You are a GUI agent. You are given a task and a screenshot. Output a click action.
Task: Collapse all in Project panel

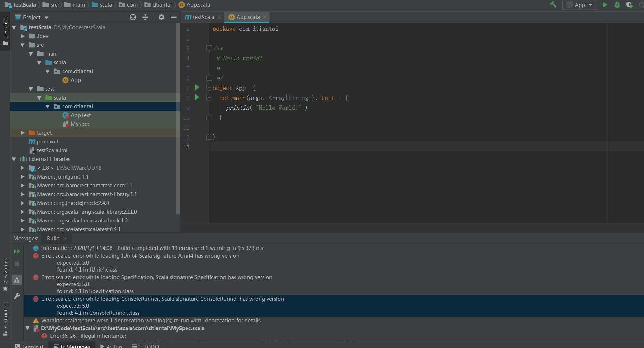click(x=145, y=17)
